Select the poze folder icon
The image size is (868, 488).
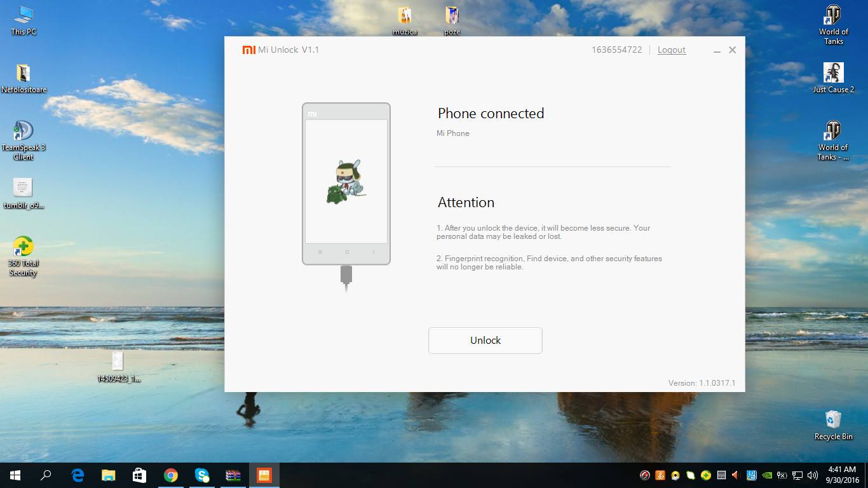click(452, 20)
